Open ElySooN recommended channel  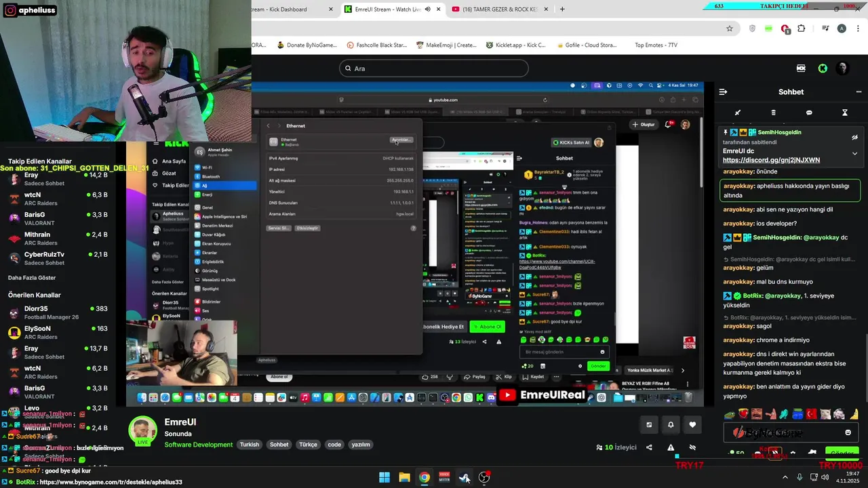57,332
